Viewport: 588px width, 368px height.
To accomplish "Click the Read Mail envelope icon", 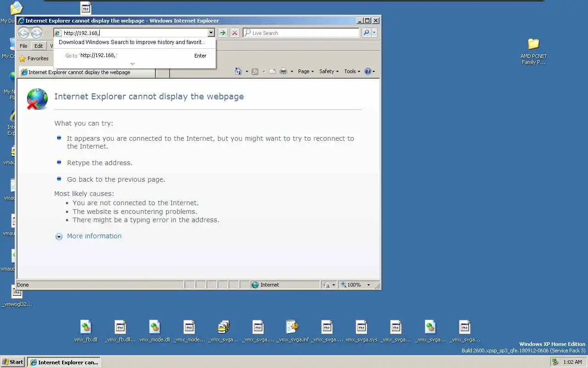I will coord(272,71).
